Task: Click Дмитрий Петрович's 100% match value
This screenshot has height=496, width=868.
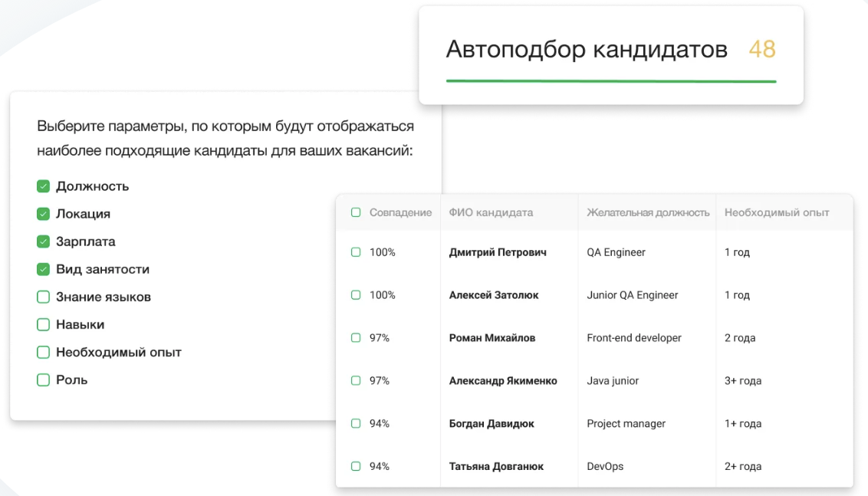Action: point(383,252)
